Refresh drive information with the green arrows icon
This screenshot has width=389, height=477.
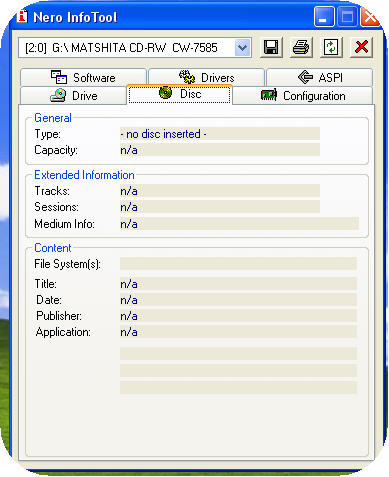pyautogui.click(x=331, y=47)
